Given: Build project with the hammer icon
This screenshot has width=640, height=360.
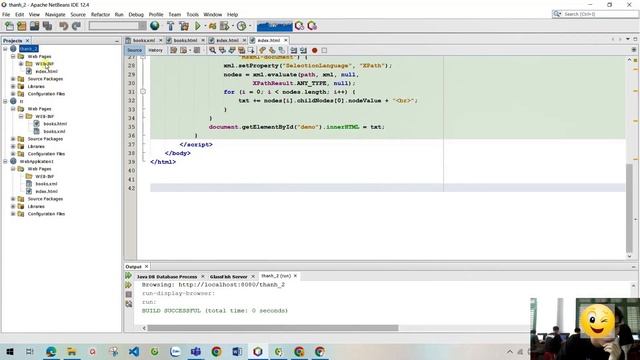Looking at the screenshot, I should (x=171, y=26).
